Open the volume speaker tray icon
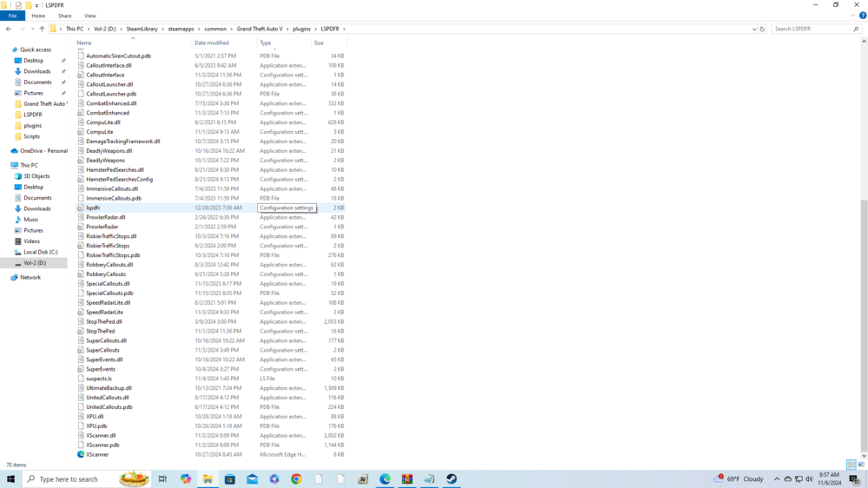 click(809, 479)
